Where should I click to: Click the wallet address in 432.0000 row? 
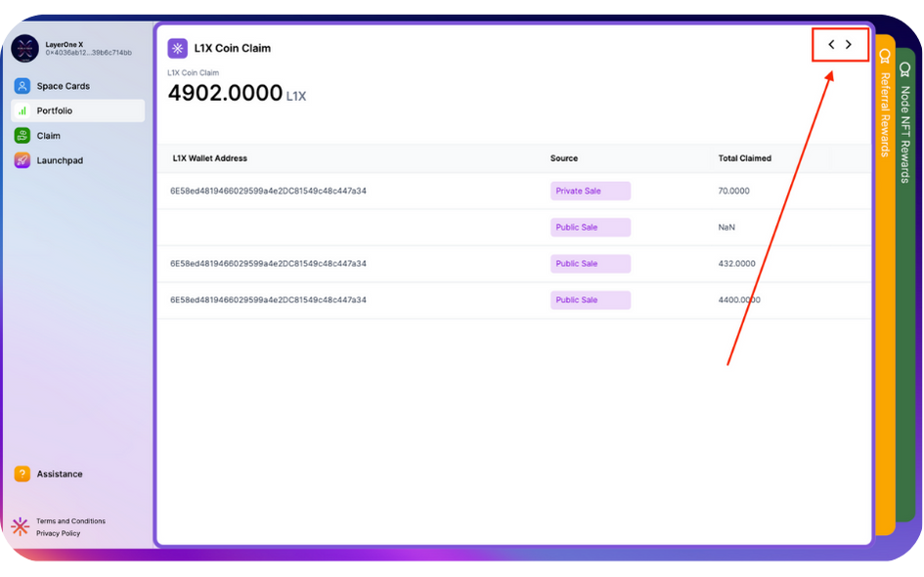pyautogui.click(x=268, y=263)
